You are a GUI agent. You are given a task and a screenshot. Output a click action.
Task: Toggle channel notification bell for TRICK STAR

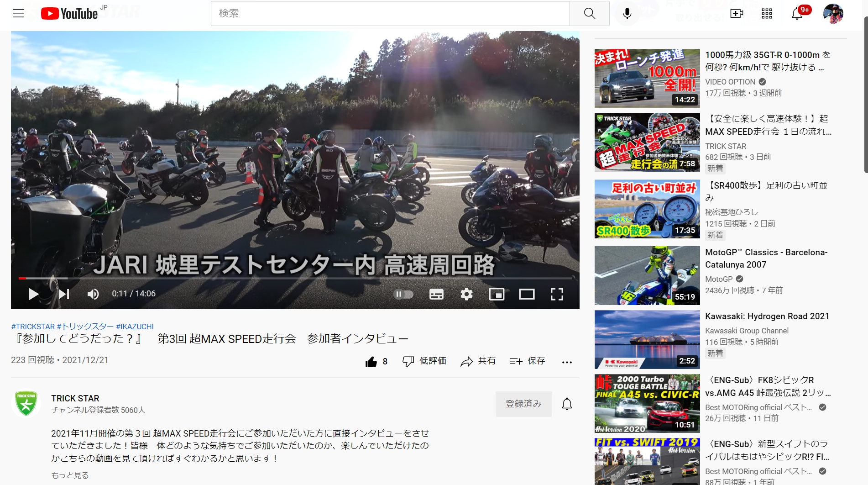pos(567,404)
